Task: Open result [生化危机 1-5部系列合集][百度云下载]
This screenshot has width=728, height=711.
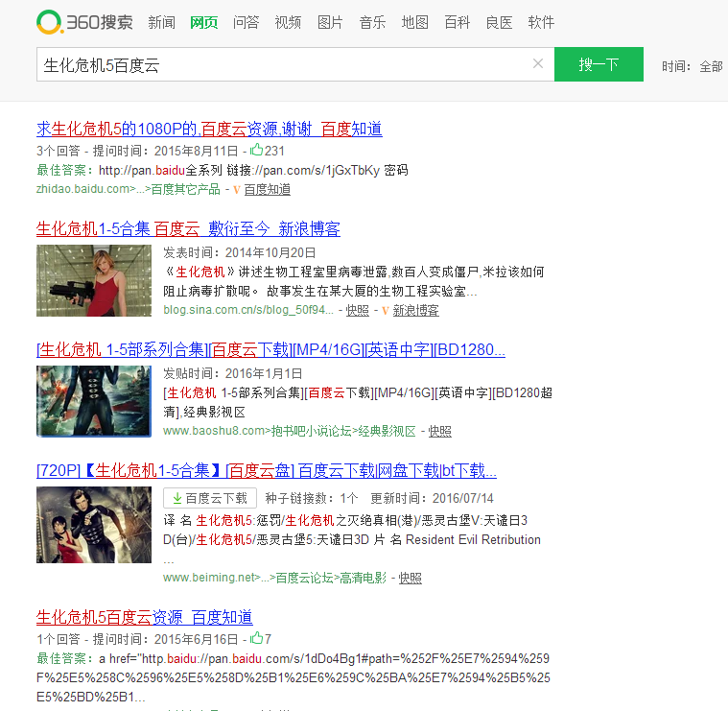Action: tap(270, 349)
